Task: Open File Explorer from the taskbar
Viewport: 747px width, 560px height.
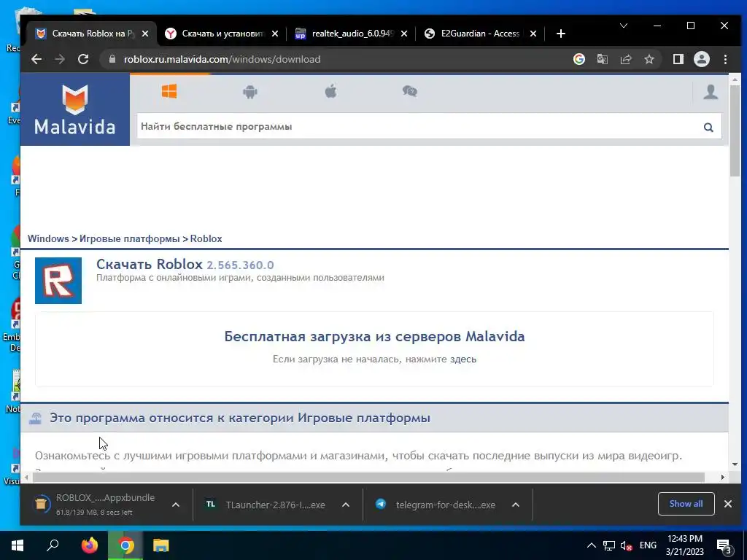Action: click(161, 545)
